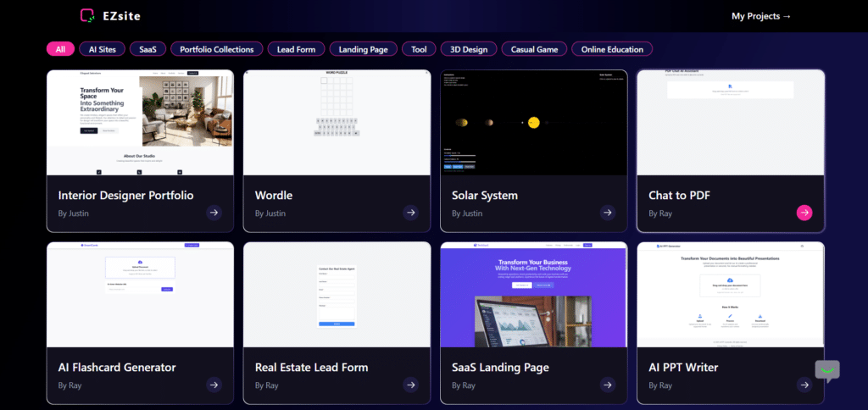Open the Chat to PDF preview thumbnail
This screenshot has width=868, height=410.
pos(731,123)
